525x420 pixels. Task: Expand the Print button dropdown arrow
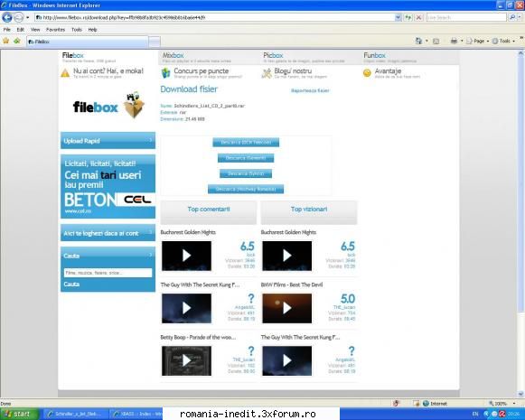462,42
